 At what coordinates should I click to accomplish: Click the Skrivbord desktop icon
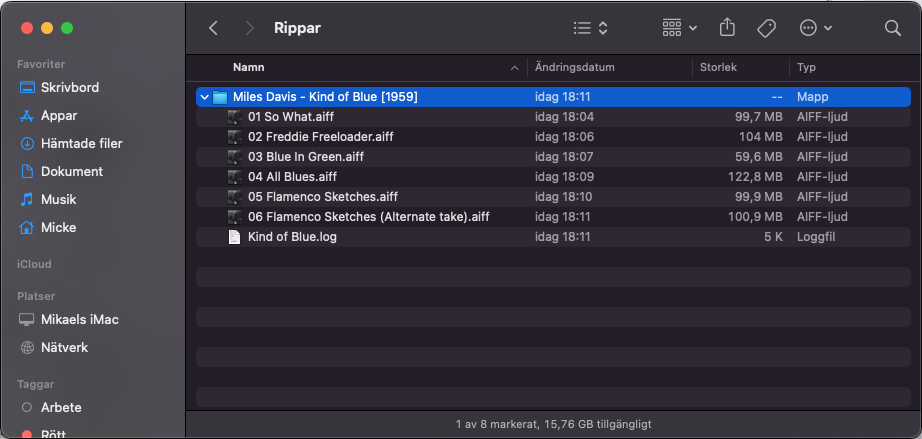tap(27, 88)
